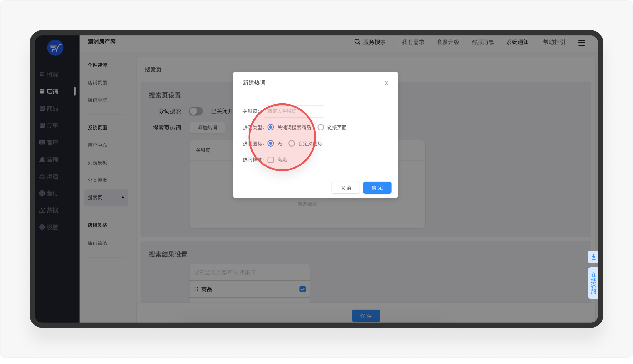Open 系统通知 in top bar
This screenshot has width=633, height=364.
(518, 42)
